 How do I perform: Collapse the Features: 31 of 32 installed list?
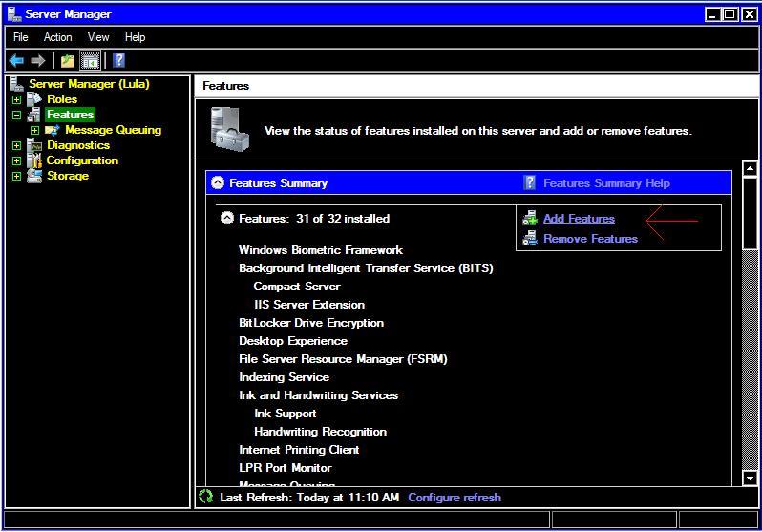(227, 218)
